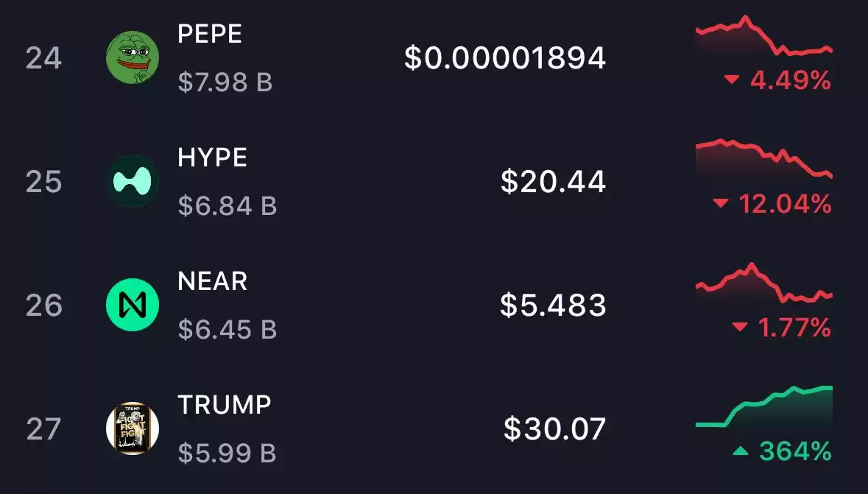Click the PEPE price $0.00001894
Screen dimensions: 868x494
(x=505, y=58)
